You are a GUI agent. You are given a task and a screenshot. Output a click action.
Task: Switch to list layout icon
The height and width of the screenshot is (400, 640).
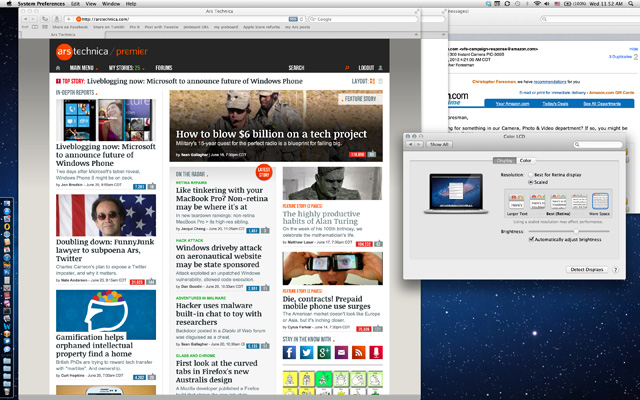[x=380, y=81]
